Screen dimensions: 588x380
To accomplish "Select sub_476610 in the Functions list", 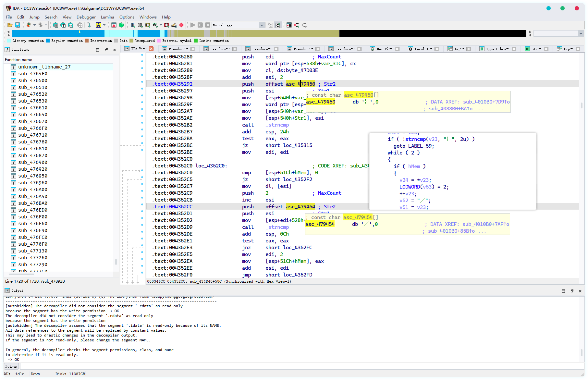I will pos(32,108).
